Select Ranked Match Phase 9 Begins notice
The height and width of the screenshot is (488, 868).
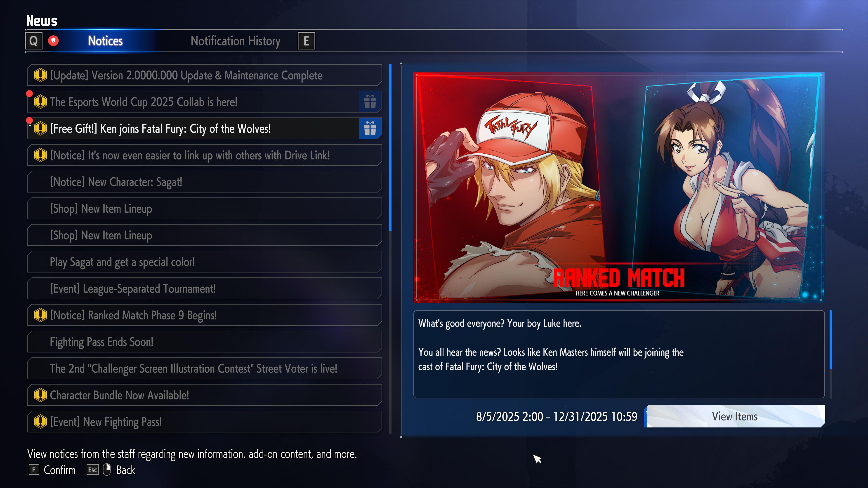click(205, 315)
